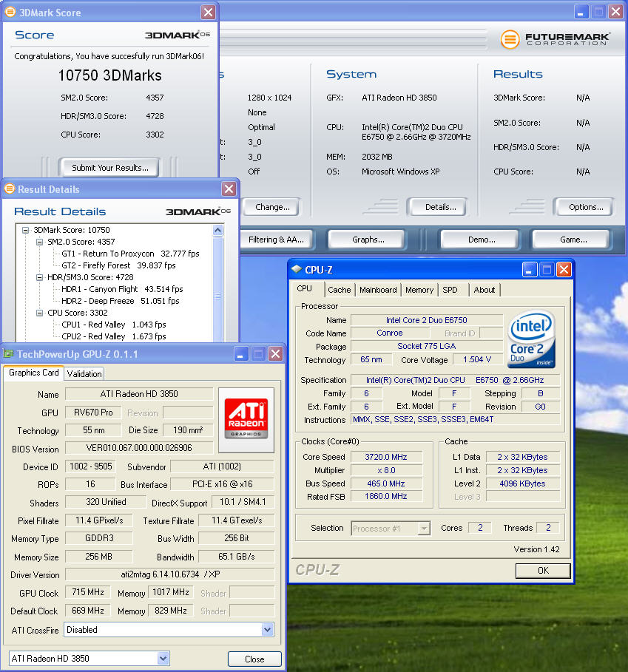
Task: Open the Mainboard tab in CPU-Z
Action: [378, 290]
